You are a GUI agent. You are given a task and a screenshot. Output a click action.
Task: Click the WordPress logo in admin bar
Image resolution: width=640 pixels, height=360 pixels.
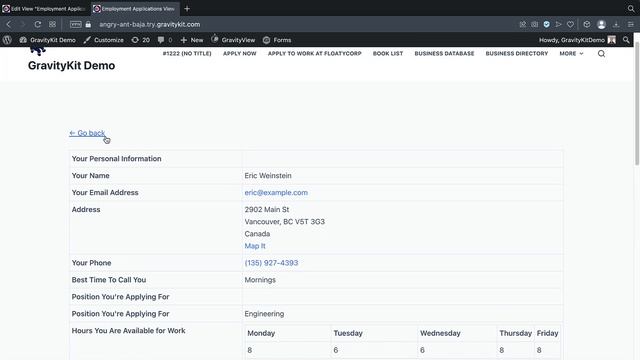click(7, 40)
